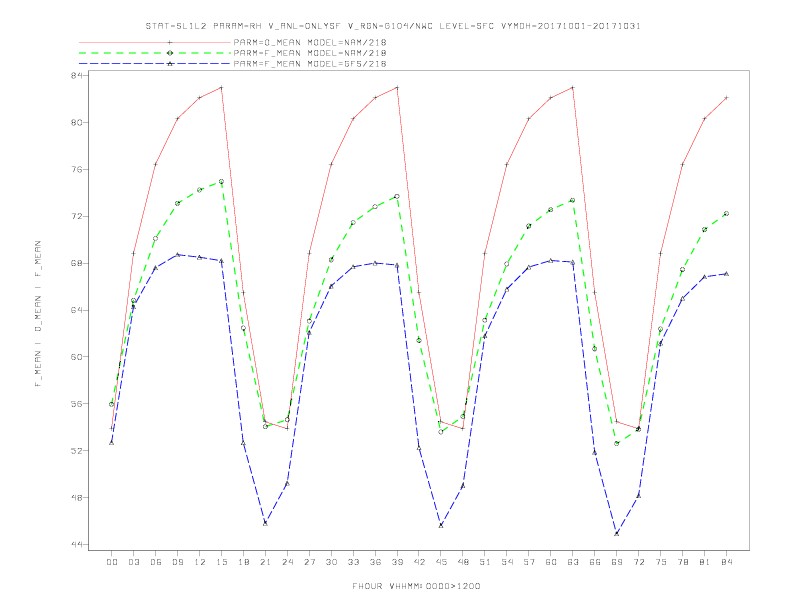This screenshot has width=792, height=612.
Task: Click the red curve peak marker at hour 15
Action: (221, 87)
